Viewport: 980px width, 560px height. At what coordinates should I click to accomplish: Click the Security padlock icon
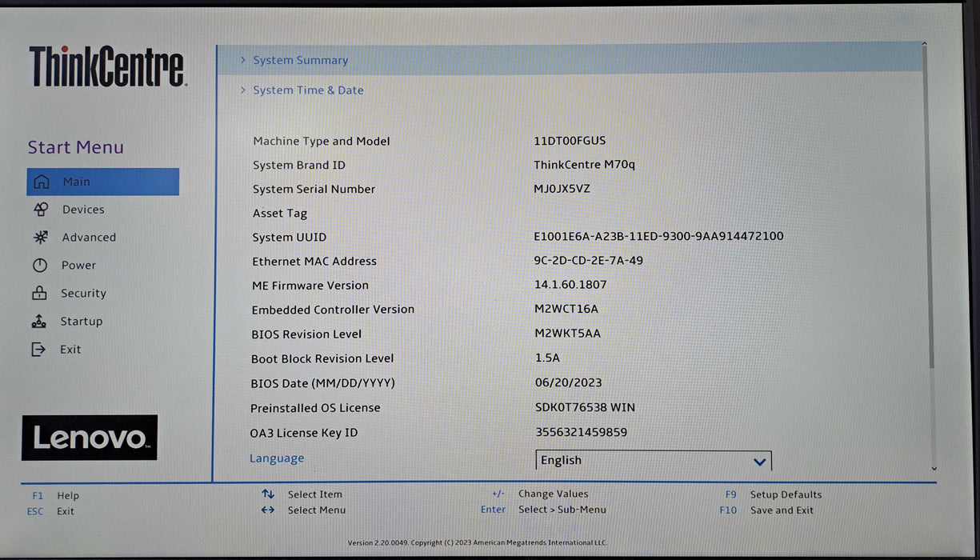pos(39,294)
